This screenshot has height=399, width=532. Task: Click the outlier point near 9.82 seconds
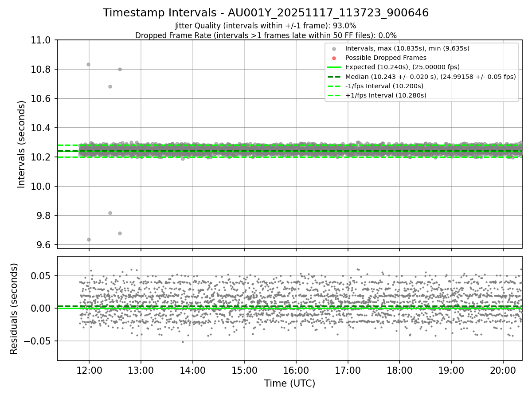[x=110, y=213]
